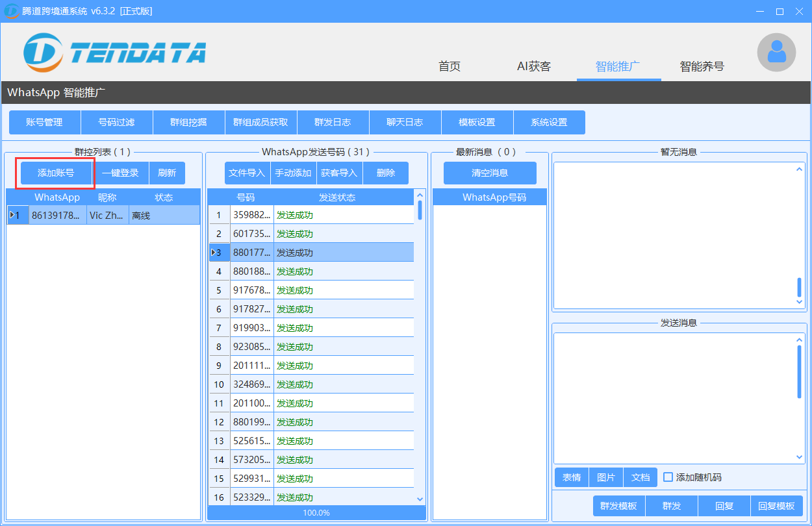The width and height of the screenshot is (812, 526).
Task: Enable the 添加随机码 checkbox
Action: [x=668, y=477]
